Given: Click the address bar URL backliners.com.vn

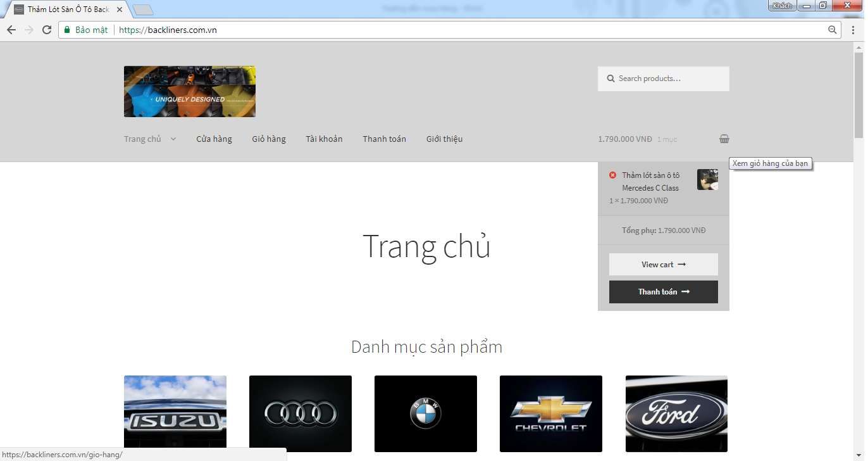Looking at the screenshot, I should [x=168, y=30].
